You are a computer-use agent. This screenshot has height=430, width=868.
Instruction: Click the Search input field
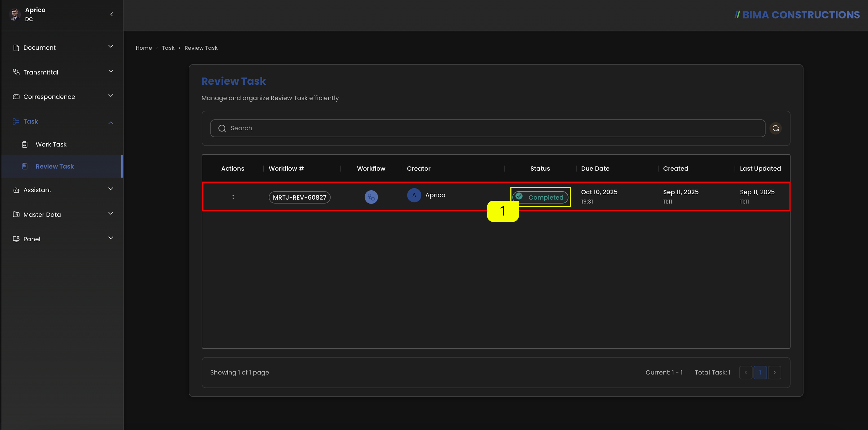coord(488,128)
